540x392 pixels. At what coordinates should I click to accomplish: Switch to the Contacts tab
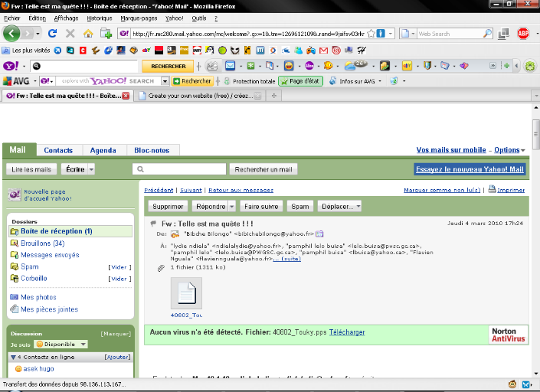(58, 150)
